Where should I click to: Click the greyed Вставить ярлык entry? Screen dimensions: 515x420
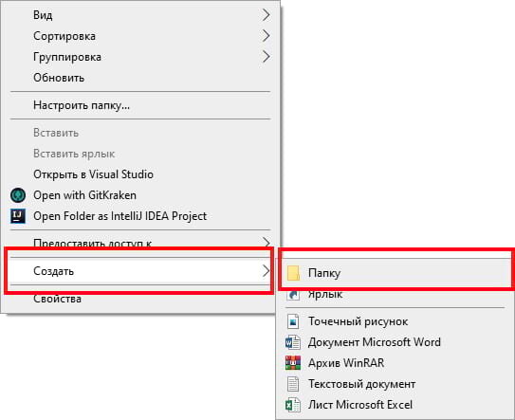tap(140, 154)
